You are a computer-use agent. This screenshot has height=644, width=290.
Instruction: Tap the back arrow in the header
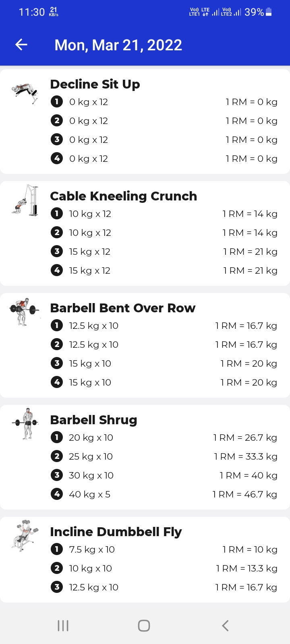coord(21,45)
